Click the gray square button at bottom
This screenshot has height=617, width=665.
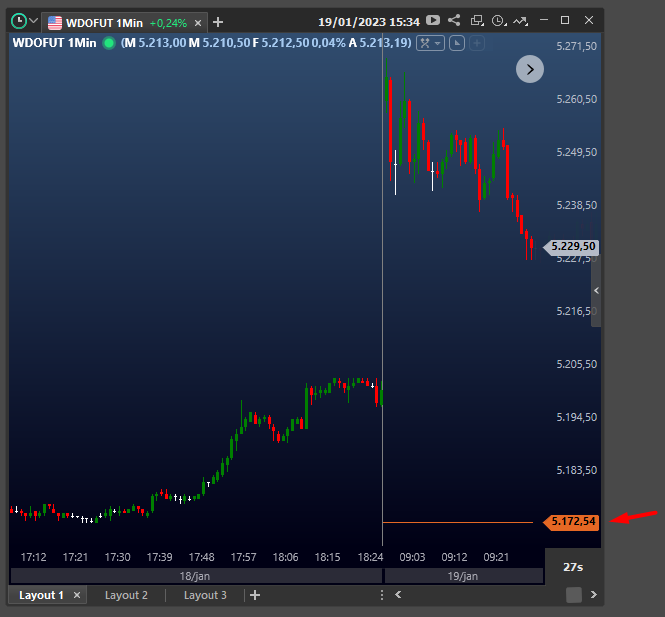tap(574, 595)
